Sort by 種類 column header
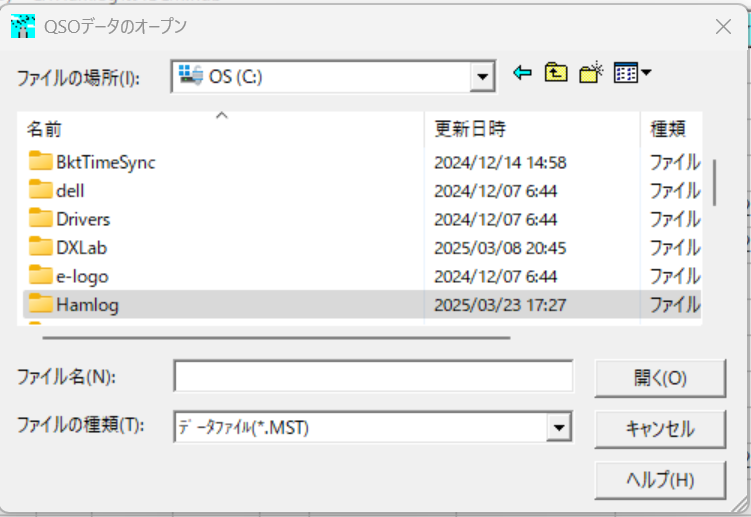Screen dimensions: 751x517 click(667, 129)
